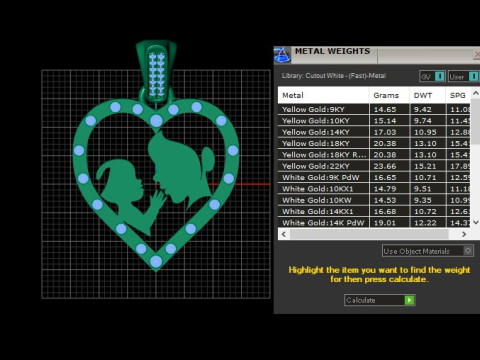Screen dimensions: 480x360
Task: Select the White Gold:10KW row
Action: tap(374, 200)
